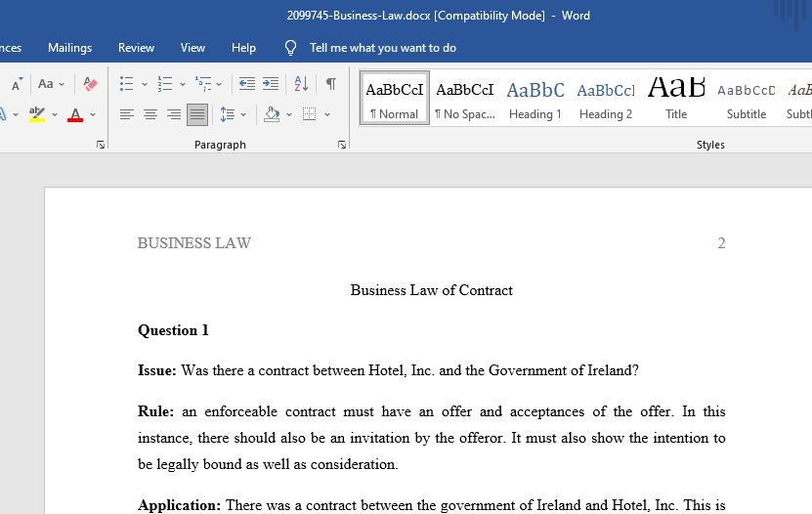The height and width of the screenshot is (514, 812).
Task: Open Paragraph settings dialog launcher
Action: point(342,145)
